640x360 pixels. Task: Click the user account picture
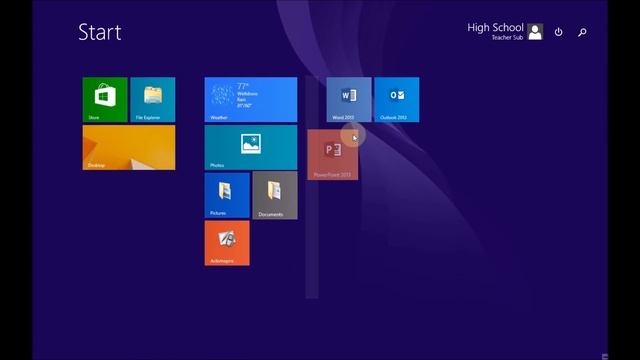[x=535, y=32]
